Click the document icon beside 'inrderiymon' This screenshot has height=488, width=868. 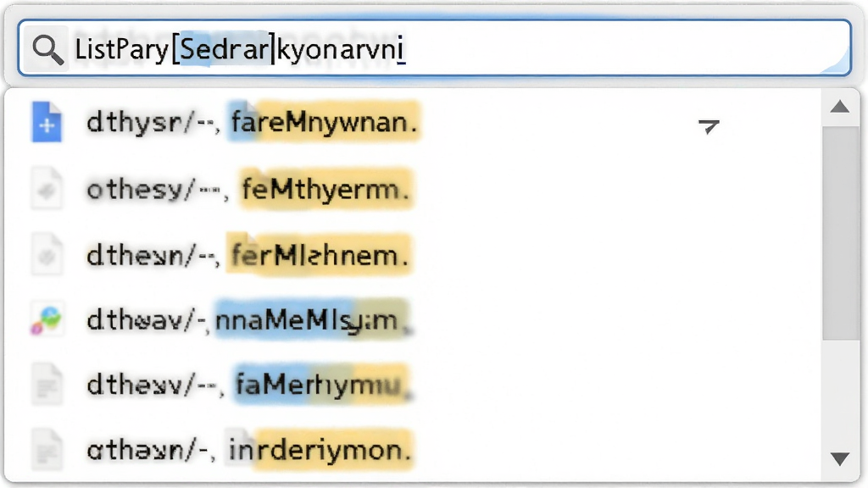click(47, 449)
